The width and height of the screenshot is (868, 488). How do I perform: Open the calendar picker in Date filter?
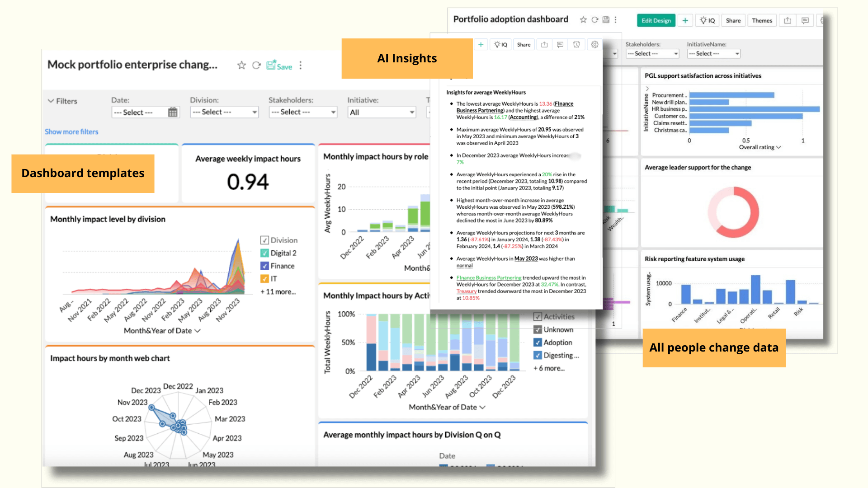pos(173,112)
